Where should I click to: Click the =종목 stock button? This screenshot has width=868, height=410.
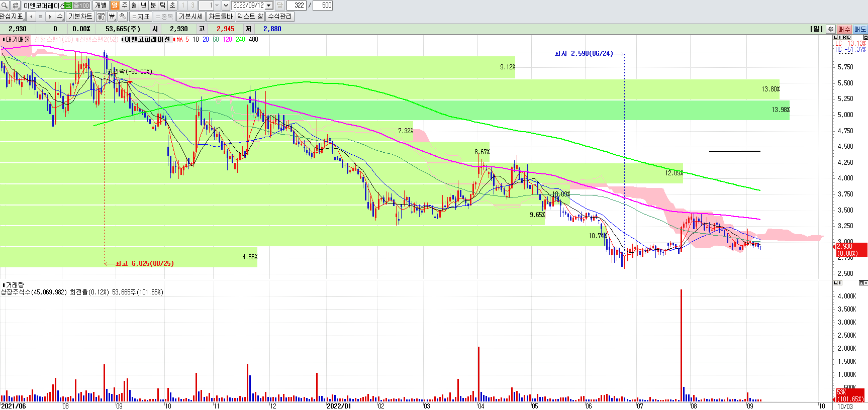pos(164,17)
